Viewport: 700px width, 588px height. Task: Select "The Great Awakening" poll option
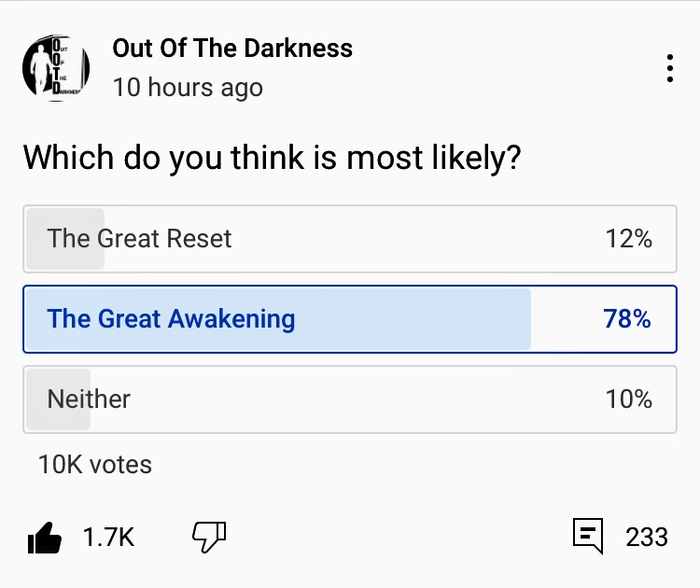click(x=171, y=319)
